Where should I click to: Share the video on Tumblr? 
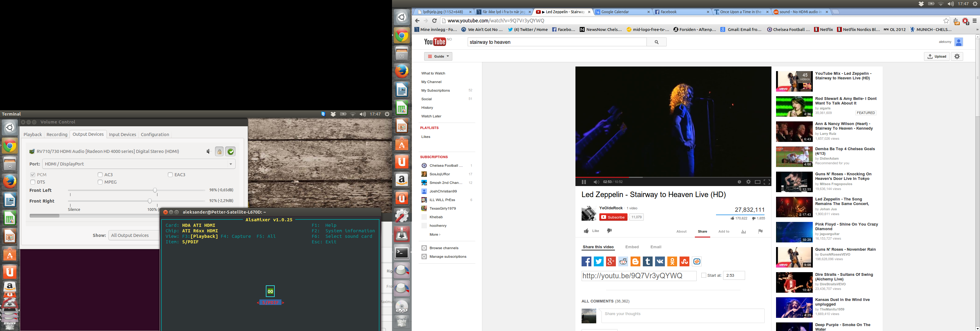[647, 261]
